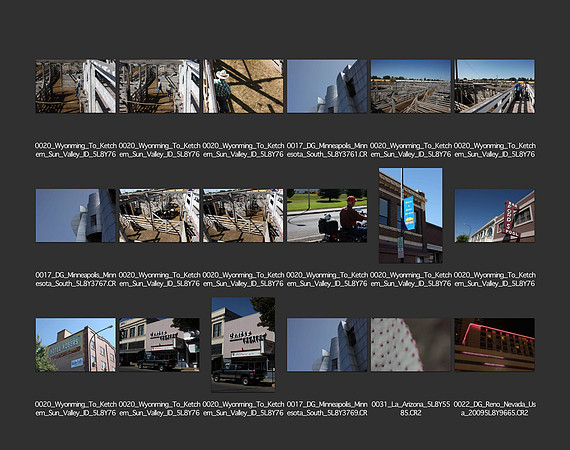The image size is (570, 450).
Task: Click filename '0017_DG_Minneapolis_Minnesota_South_5L8Y3769.CR'
Action: (x=327, y=409)
